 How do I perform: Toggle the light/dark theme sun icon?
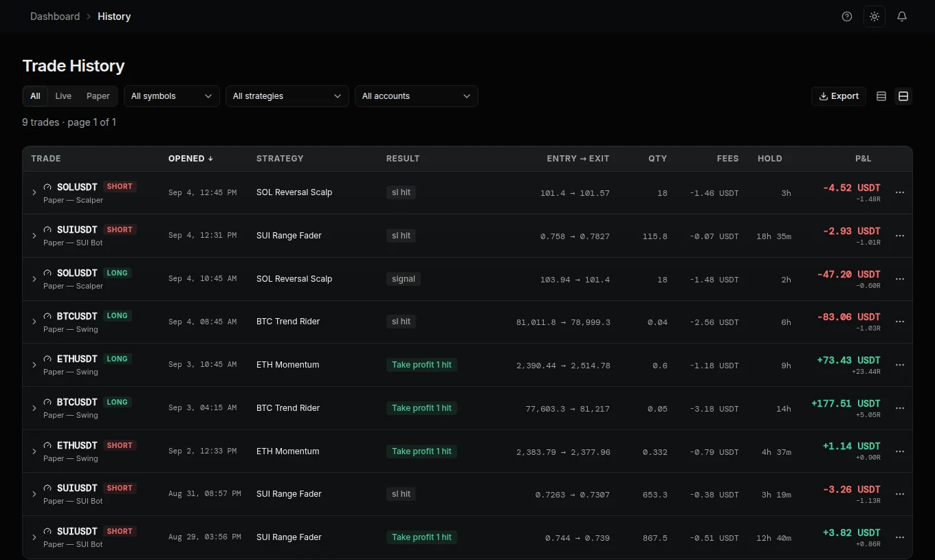(874, 16)
